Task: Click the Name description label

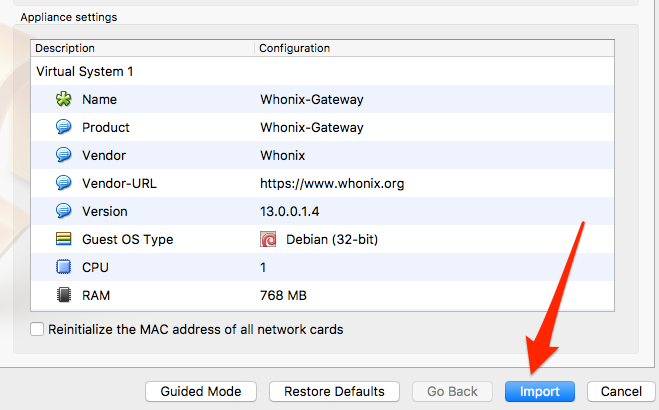Action: pos(100,100)
